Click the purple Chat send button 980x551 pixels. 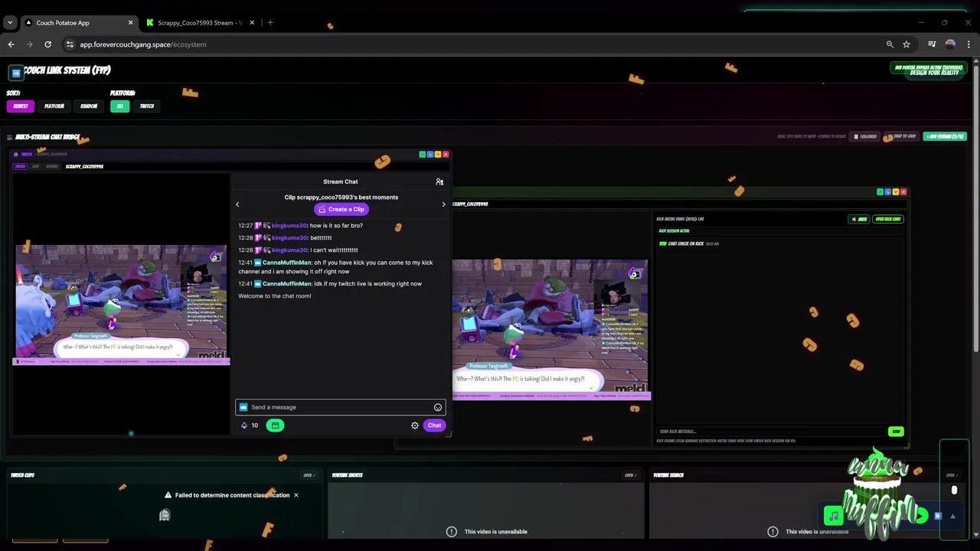(x=434, y=425)
